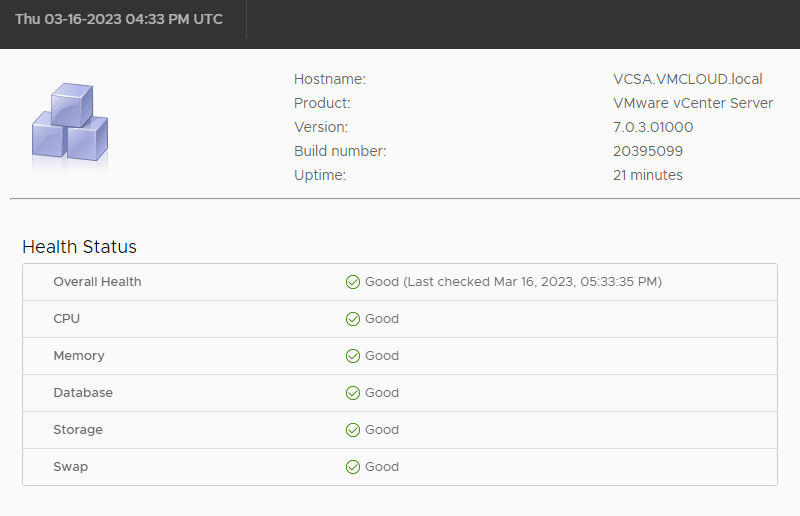The height and width of the screenshot is (516, 800).
Task: Click the Health Status section heading
Action: click(79, 247)
